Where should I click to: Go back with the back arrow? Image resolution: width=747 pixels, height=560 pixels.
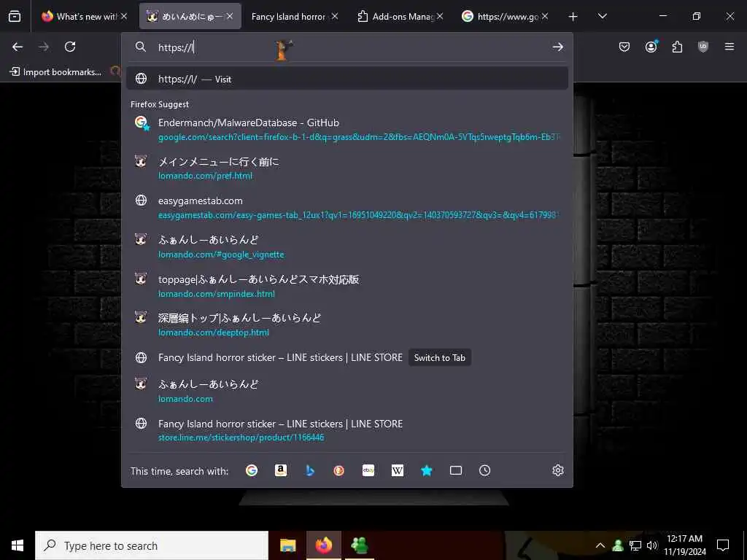tap(18, 47)
